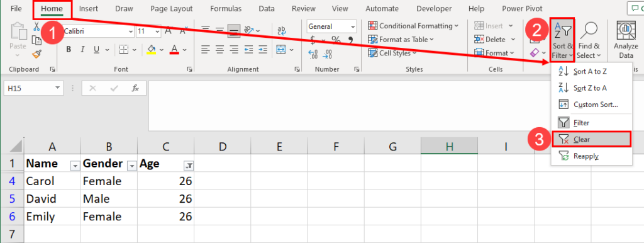Toggle Bold formatting

point(69,50)
